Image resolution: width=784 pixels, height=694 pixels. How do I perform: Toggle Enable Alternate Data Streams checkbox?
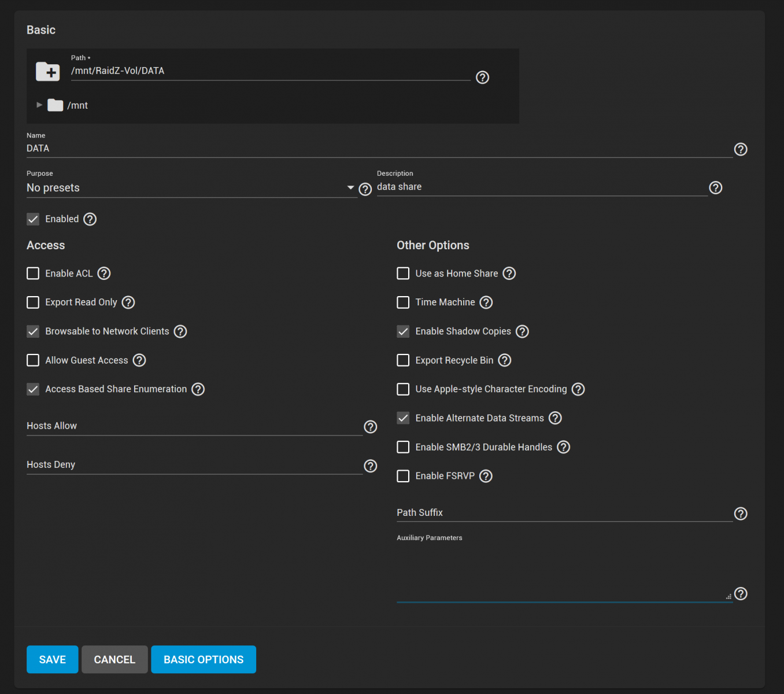click(x=403, y=418)
